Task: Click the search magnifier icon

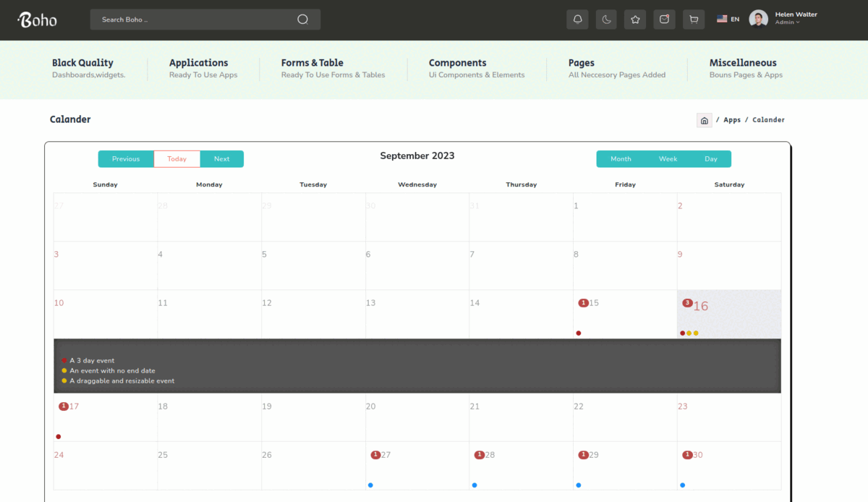Action: point(302,20)
